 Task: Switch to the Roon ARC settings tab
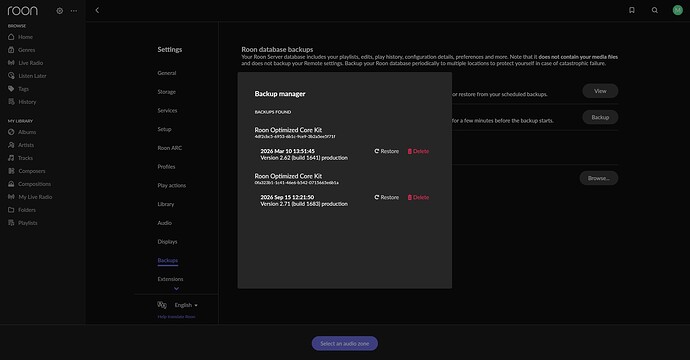tap(169, 148)
